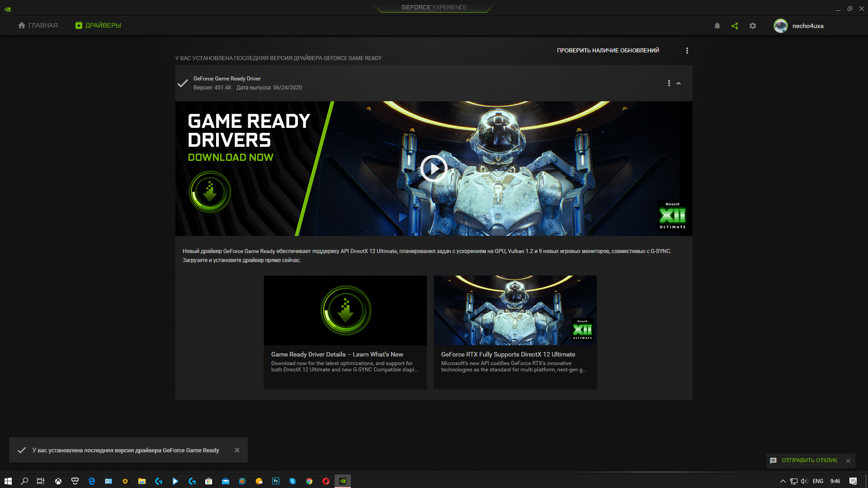Click the NVIDIA logo in title bar
The height and width of the screenshot is (488, 868).
tap(8, 9)
